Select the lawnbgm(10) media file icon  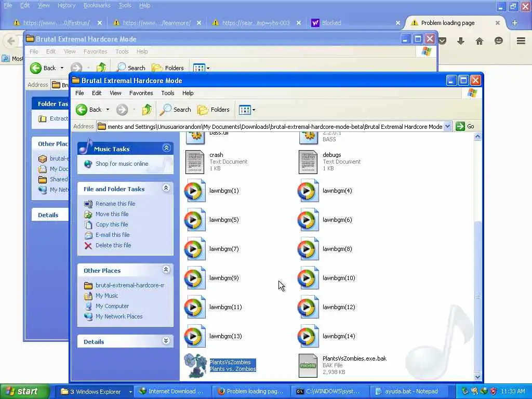tap(308, 278)
